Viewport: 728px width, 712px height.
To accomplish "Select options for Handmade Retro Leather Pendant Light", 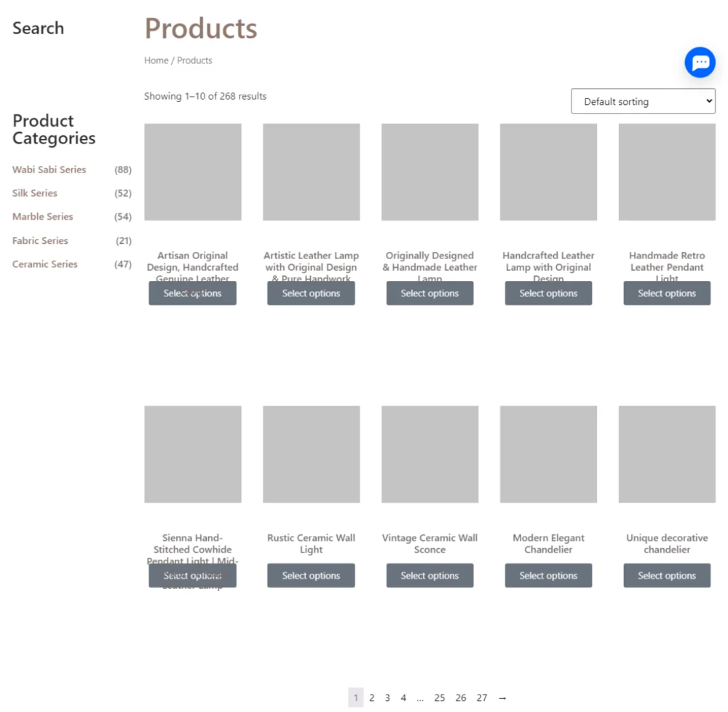I will point(667,293).
